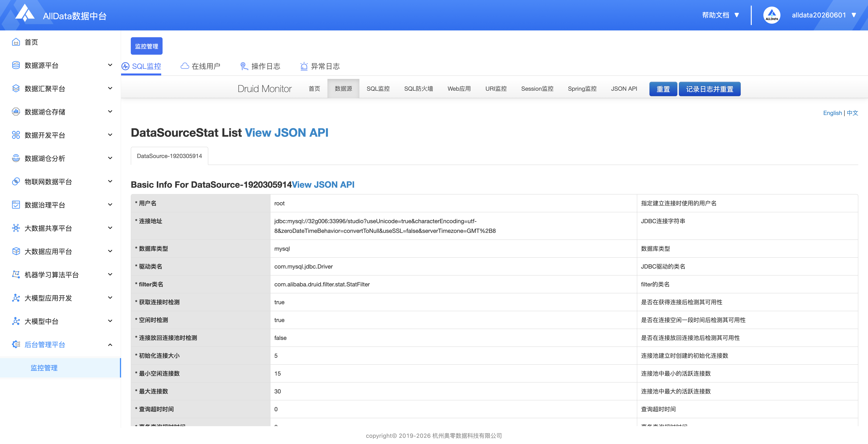Image resolution: width=868 pixels, height=444 pixels.
Task: Switch to the 在线用户 tab
Action: pyautogui.click(x=201, y=67)
